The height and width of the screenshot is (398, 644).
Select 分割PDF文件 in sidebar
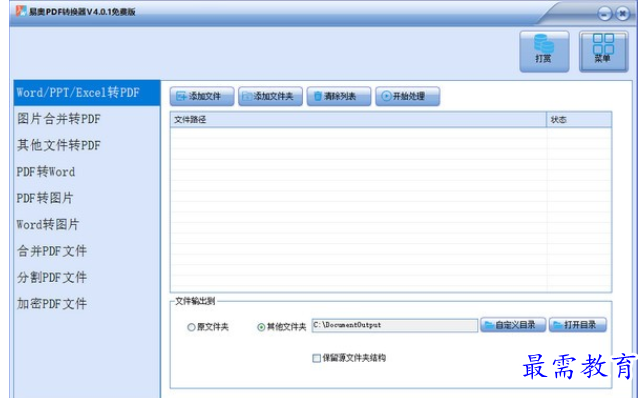(87, 277)
